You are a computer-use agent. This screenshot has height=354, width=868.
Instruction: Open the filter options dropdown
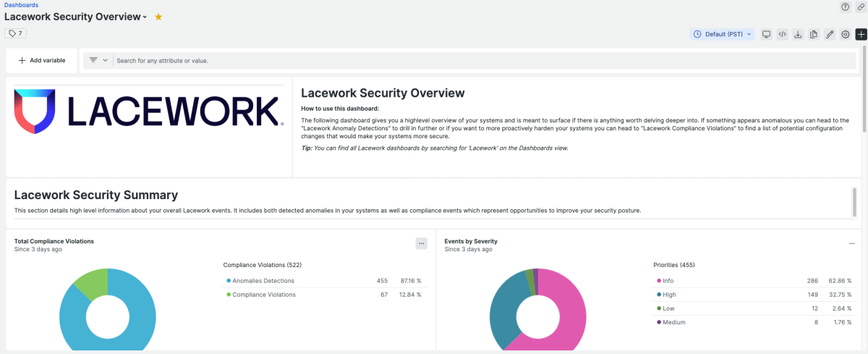tap(98, 61)
